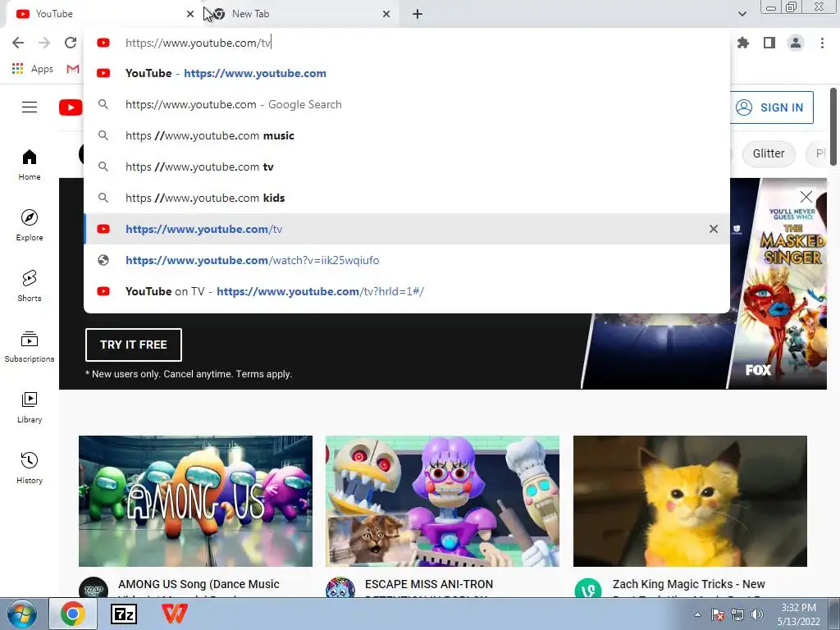Open Explore in the YouTube sidebar
840x630 pixels.
[30, 225]
